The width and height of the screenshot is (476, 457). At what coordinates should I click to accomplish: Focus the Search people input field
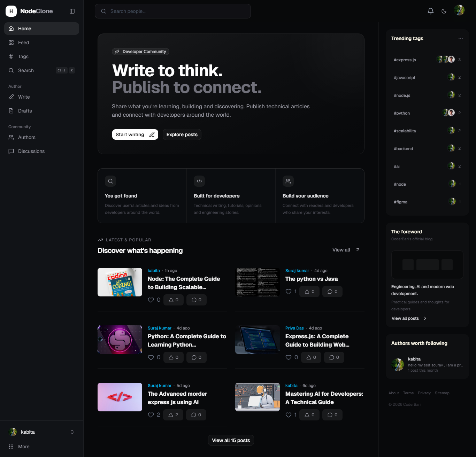173,11
